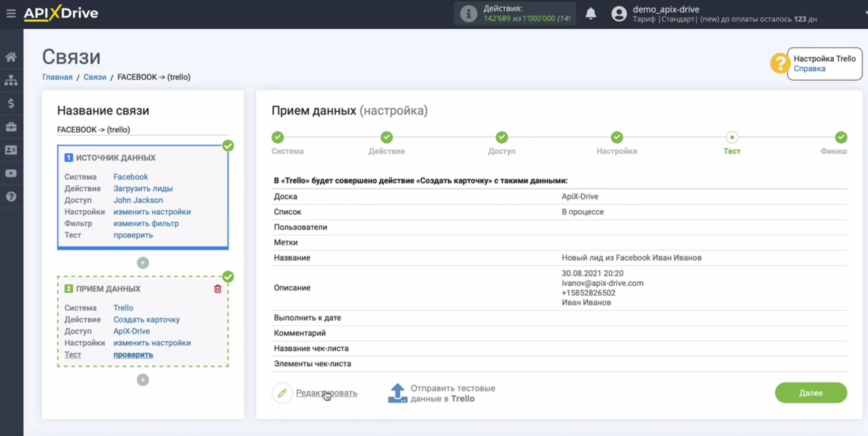Click the upload icon to send test data
The height and width of the screenshot is (436, 868).
397,393
